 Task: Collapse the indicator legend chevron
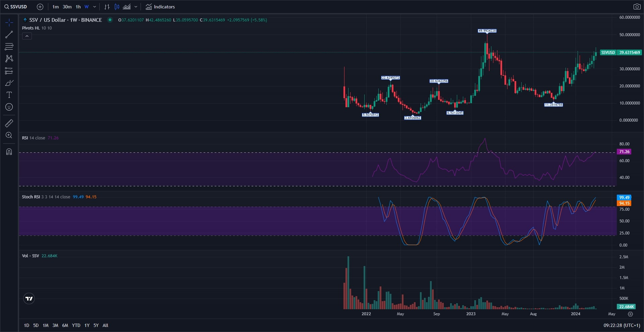click(27, 36)
